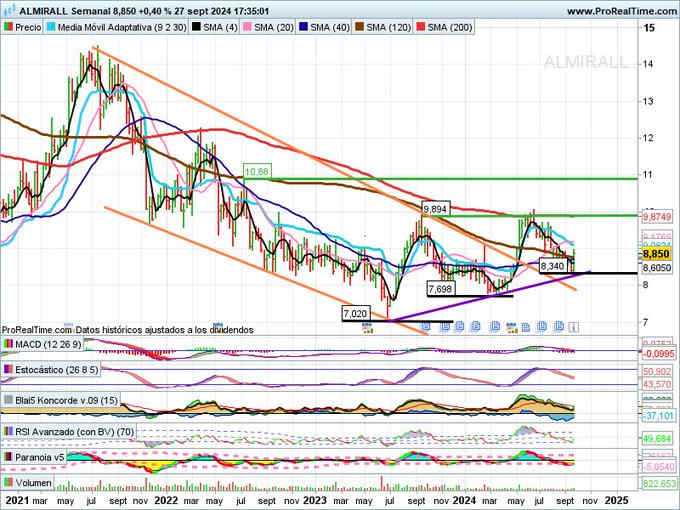This screenshot has height=510, width=680.
Task: Click the Koncorde value -37,101
Action: (x=657, y=416)
